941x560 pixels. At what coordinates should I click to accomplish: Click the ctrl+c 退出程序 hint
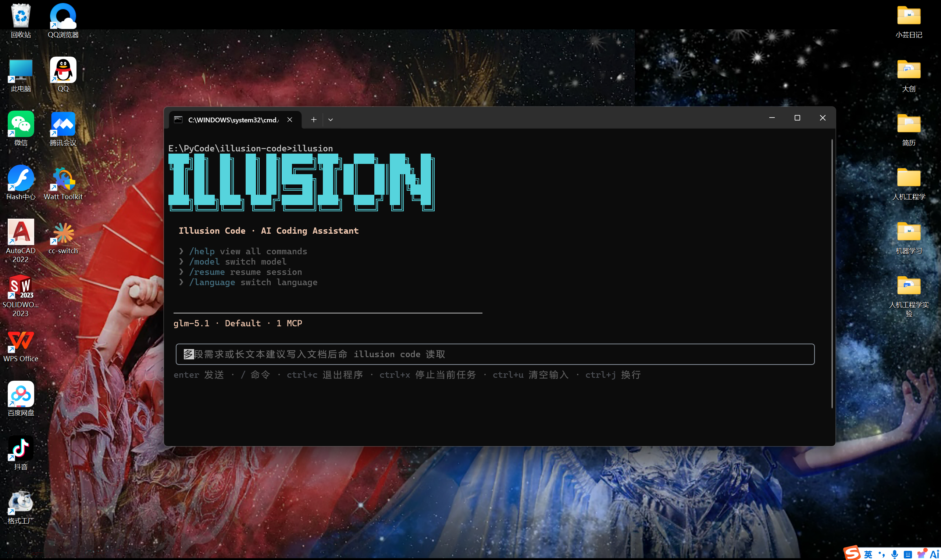tap(325, 375)
